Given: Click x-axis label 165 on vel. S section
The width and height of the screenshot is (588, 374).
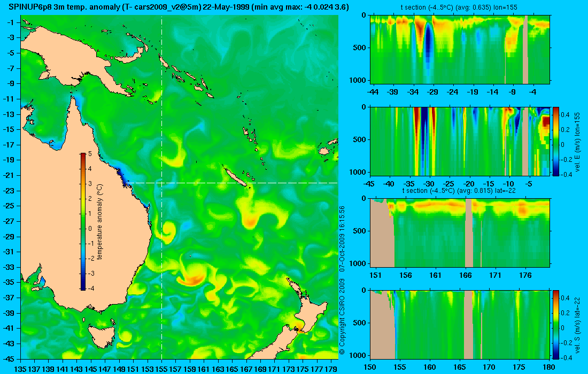Looking at the screenshot, I should [x=459, y=367].
